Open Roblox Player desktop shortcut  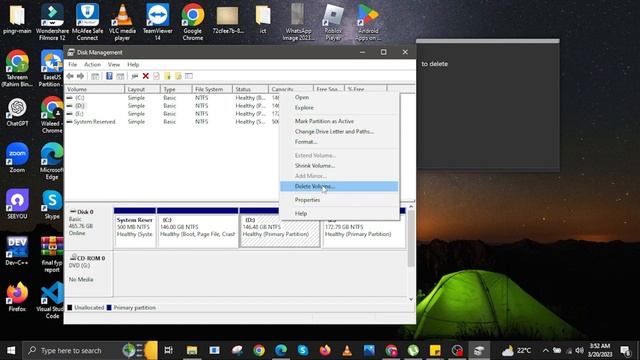click(333, 21)
